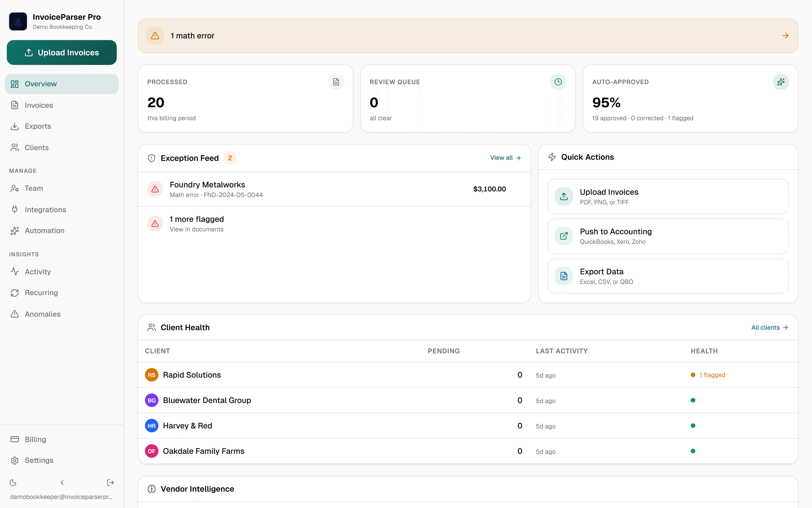Click the 1 flagged health status
The width and height of the screenshot is (812, 508).
(708, 375)
